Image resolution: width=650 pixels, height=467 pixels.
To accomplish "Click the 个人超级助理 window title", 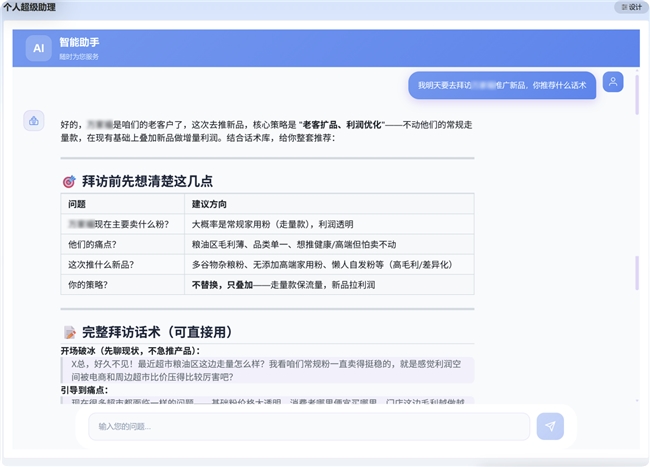I will (29, 7).
